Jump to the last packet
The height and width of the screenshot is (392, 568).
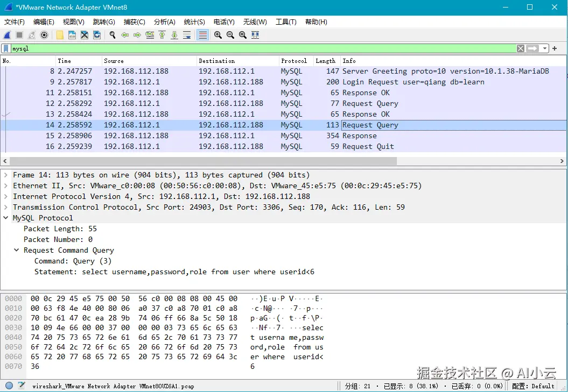point(174,35)
